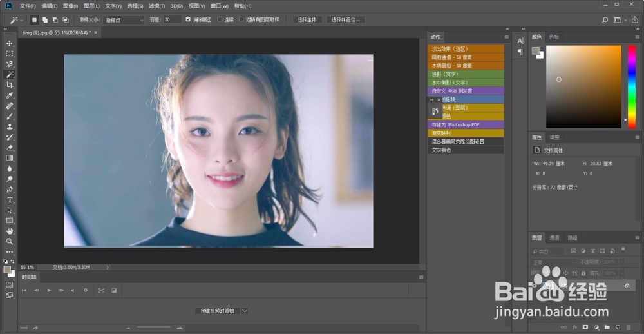The image size is (644, 334).
Task: Click the tolerance (容差) input field
Action: (172, 20)
